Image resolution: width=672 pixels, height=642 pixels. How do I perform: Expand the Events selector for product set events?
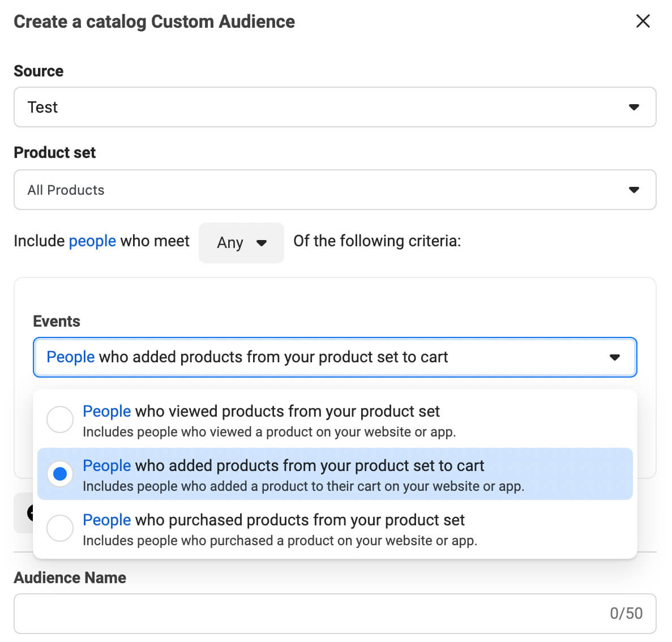coord(335,357)
